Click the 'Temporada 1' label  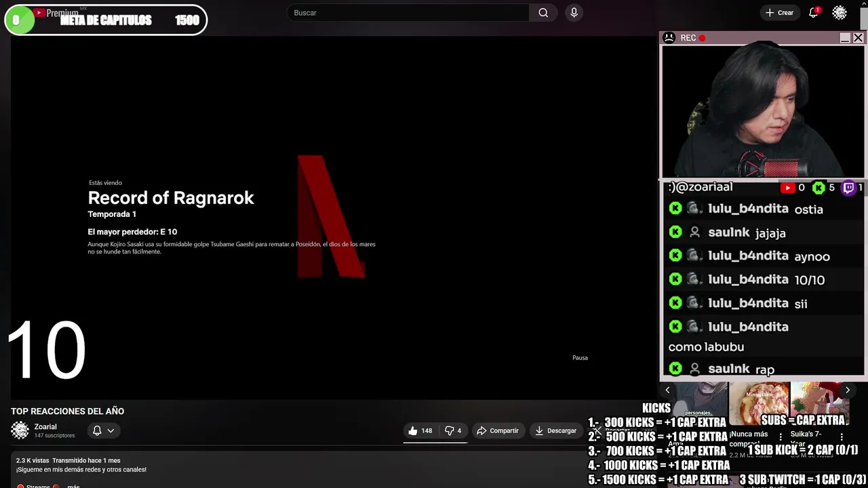click(x=112, y=214)
